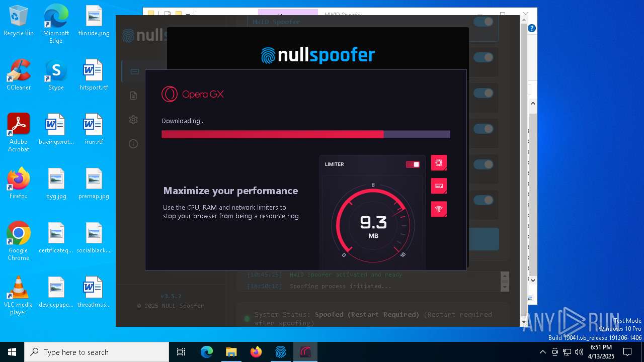
Task: Open the network icon in system tray
Action: (x=567, y=352)
